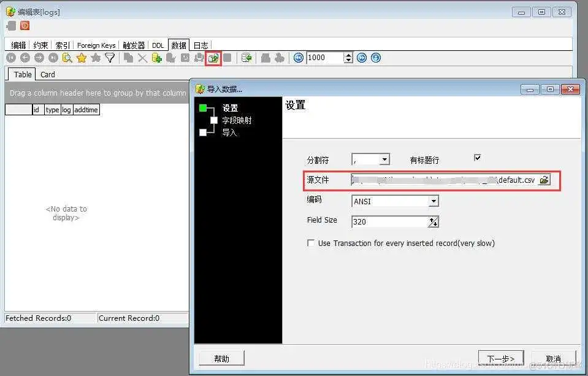Click the type column header

(53, 110)
